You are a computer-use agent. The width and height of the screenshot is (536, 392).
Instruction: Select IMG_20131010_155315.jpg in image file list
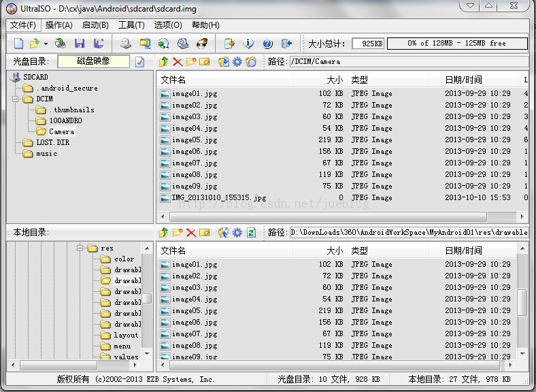pyautogui.click(x=219, y=198)
